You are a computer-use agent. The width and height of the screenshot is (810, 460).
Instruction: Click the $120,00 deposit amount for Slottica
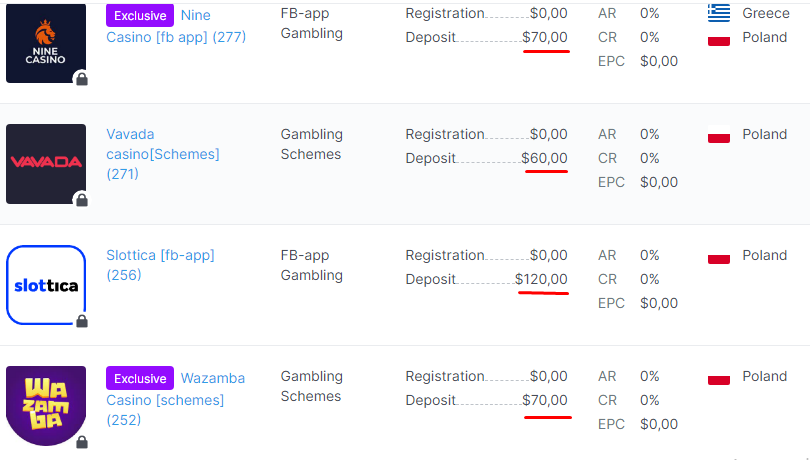pyautogui.click(x=541, y=279)
